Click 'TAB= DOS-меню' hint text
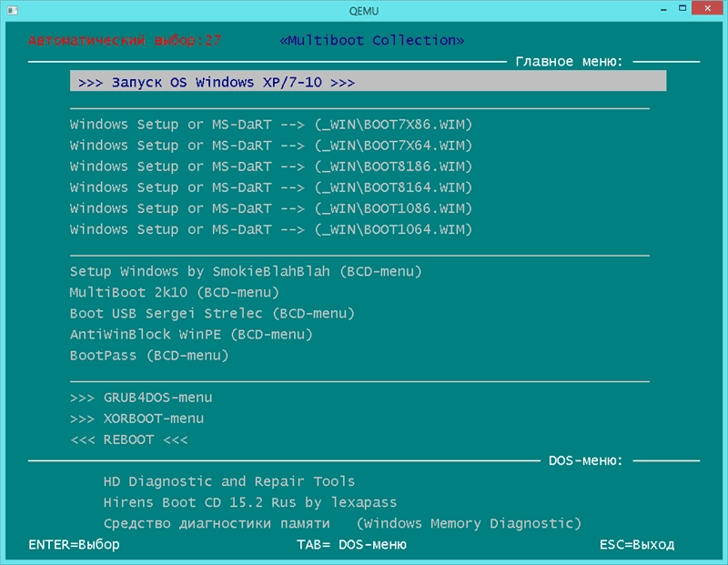The image size is (728, 565). point(351,545)
